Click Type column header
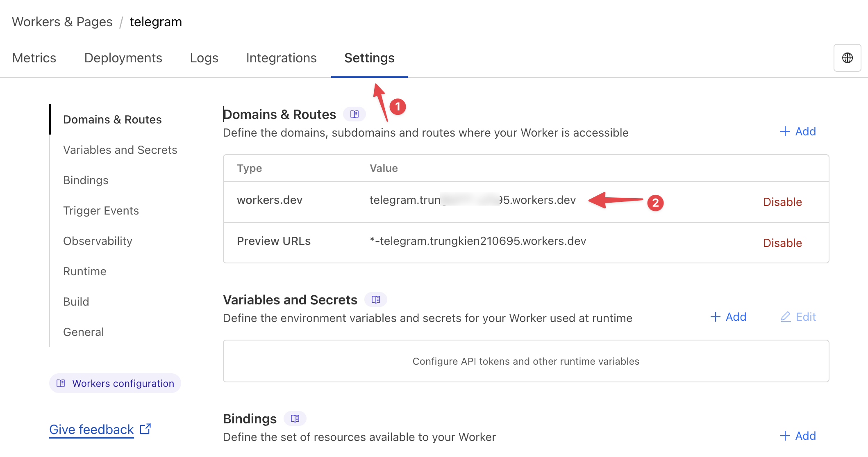868x457 pixels. (249, 168)
